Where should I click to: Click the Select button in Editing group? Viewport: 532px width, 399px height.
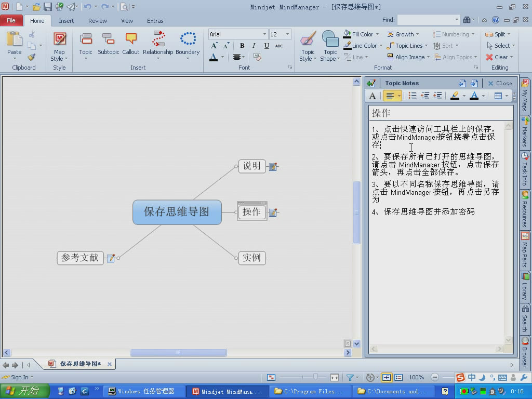pos(501,46)
